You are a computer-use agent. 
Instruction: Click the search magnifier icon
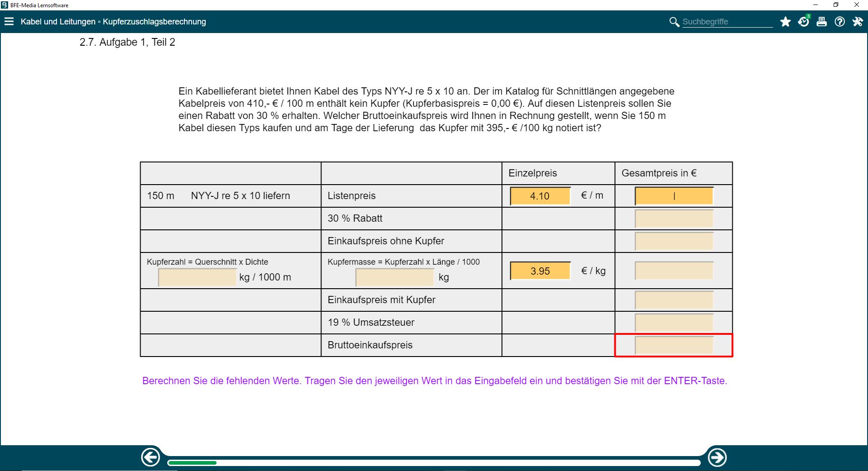point(674,22)
